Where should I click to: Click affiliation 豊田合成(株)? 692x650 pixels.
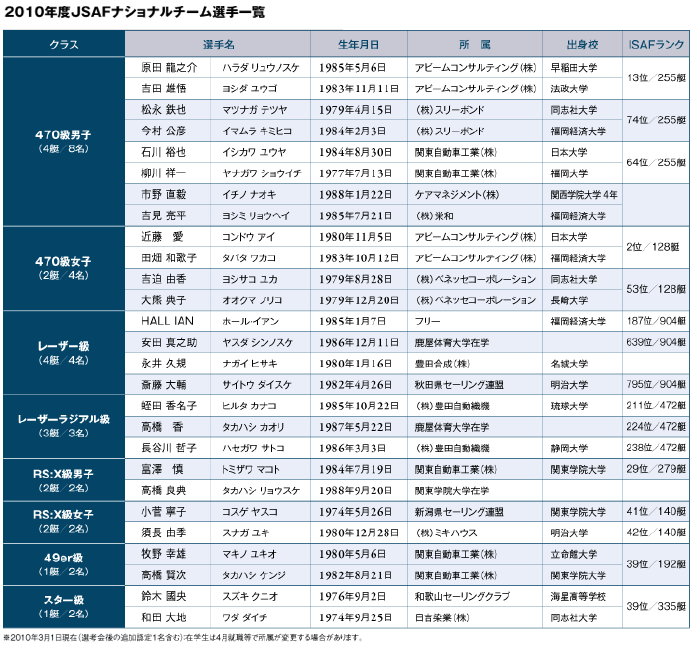click(442, 364)
